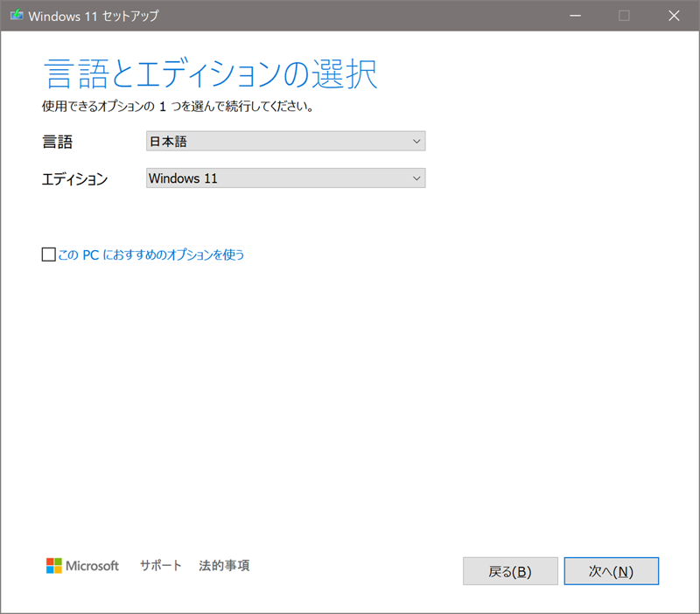Click the エディション field label
This screenshot has height=614, width=700.
[74, 179]
